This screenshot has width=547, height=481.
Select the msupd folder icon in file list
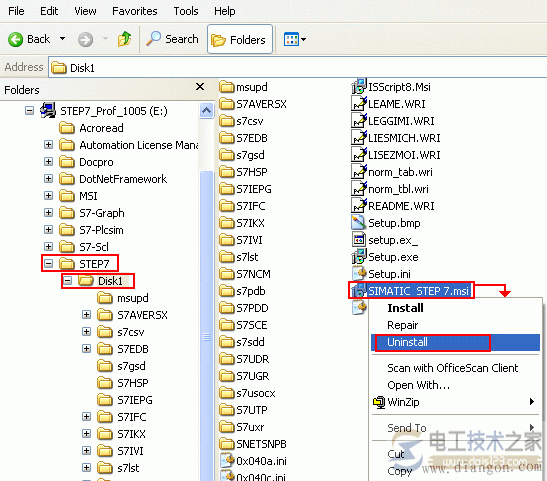coord(227,87)
